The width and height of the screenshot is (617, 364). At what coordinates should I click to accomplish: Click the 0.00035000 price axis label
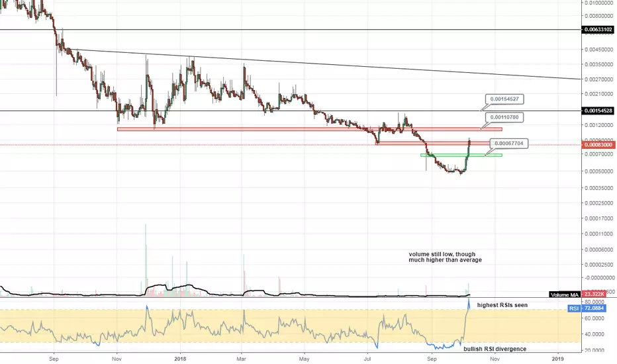pos(598,188)
